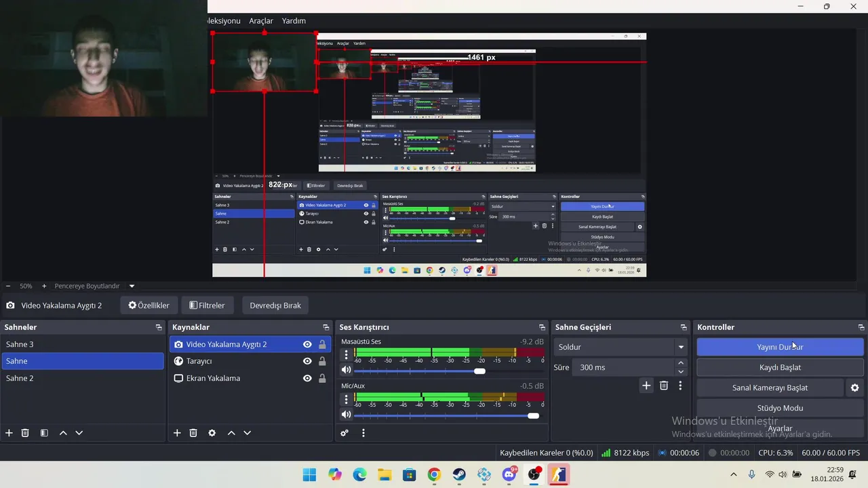
Task: Select the Ekran Yakalama source row
Action: coord(250,378)
